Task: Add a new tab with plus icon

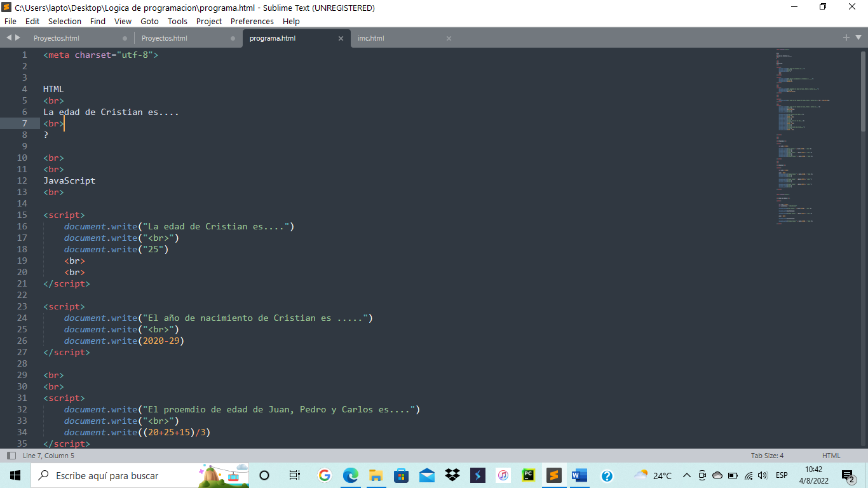Action: [x=846, y=38]
